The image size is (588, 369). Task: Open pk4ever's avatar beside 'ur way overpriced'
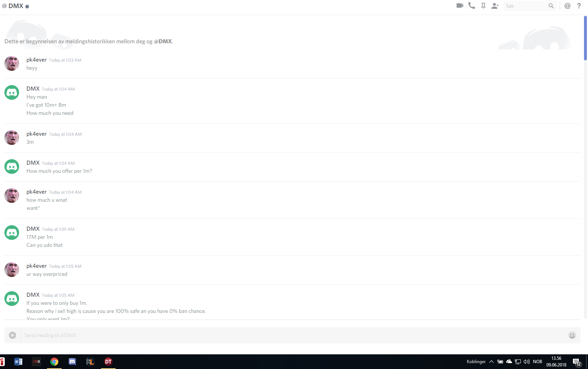12,270
